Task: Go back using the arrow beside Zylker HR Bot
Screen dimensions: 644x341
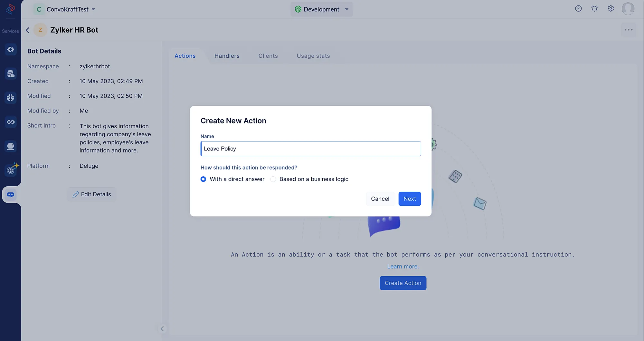Action: [x=28, y=30]
